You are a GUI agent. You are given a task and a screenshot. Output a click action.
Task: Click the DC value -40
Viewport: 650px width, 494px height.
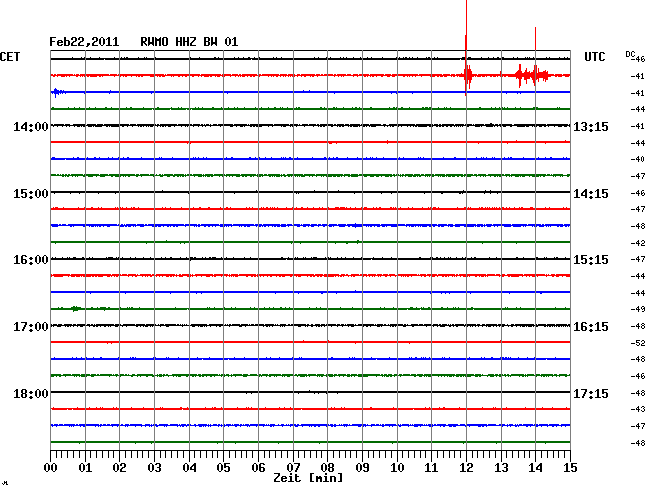click(x=638, y=159)
